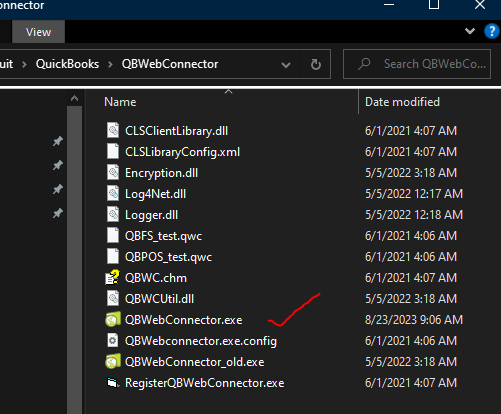The width and height of the screenshot is (501, 414).
Task: Click the QBPOS_test.qwc file icon
Action: pos(113,256)
